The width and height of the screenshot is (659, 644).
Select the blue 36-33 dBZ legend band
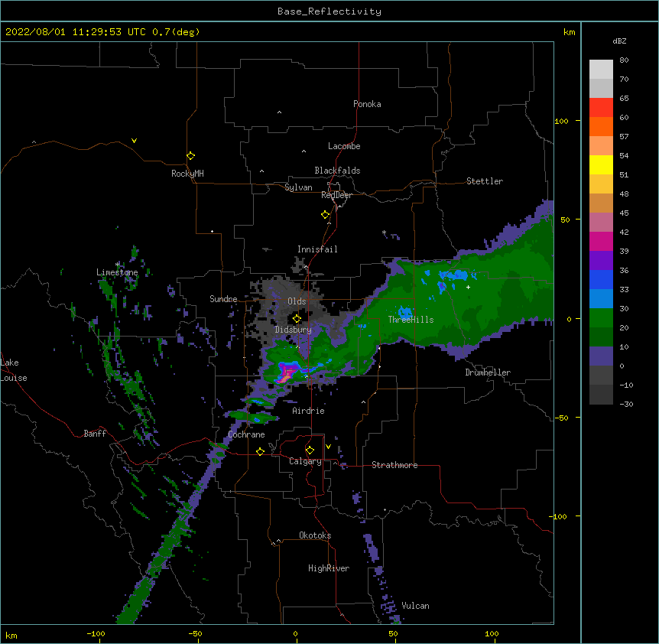point(601,279)
